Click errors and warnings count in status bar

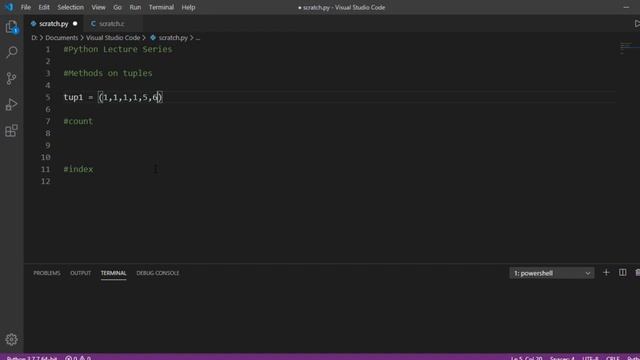tap(78, 358)
